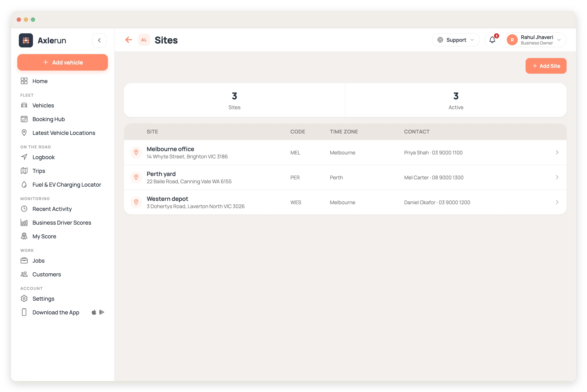Click the Vehicles car icon

(24, 105)
